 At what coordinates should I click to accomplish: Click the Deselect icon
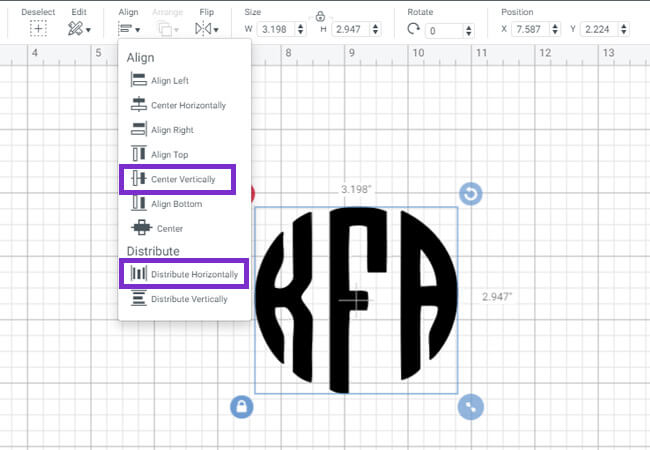[38, 29]
